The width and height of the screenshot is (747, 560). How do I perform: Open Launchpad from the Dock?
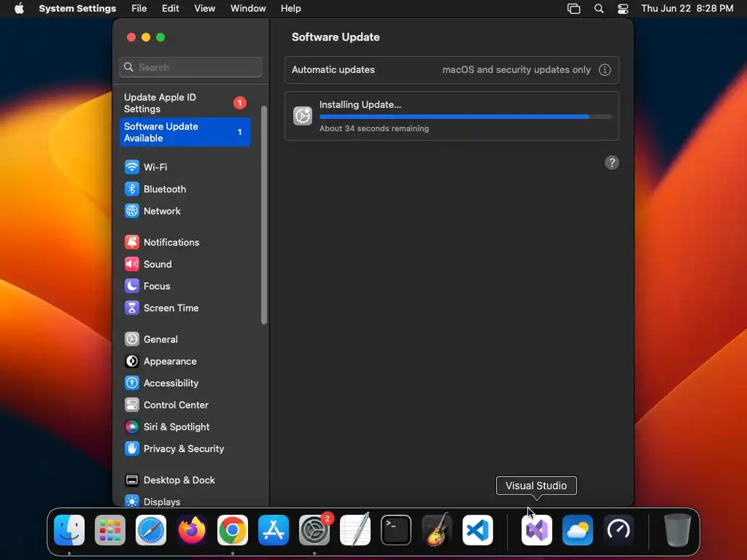tap(110, 530)
